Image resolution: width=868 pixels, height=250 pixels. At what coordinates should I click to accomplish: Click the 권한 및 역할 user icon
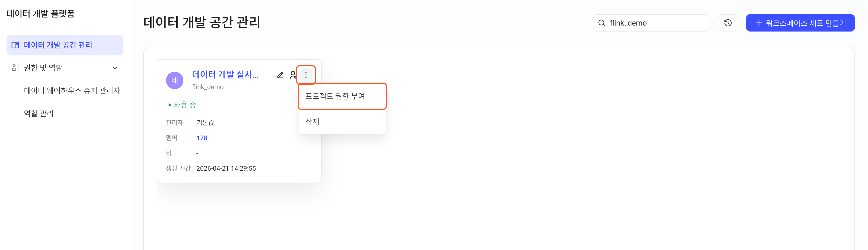[x=15, y=67]
